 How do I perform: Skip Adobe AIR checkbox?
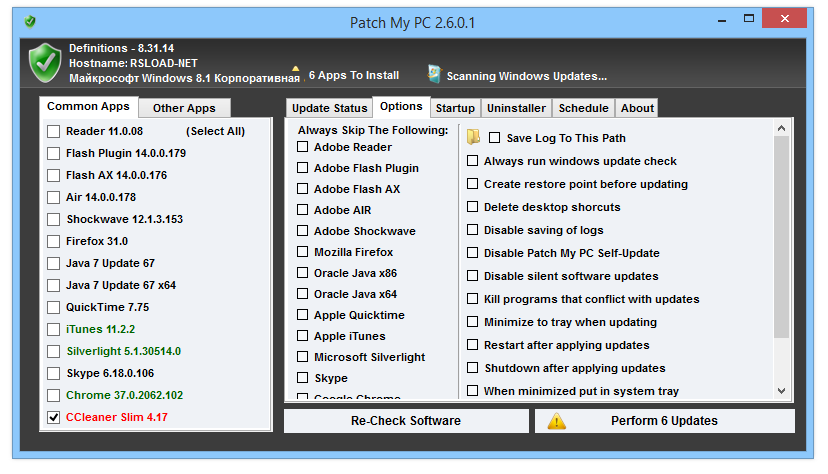[x=303, y=210]
